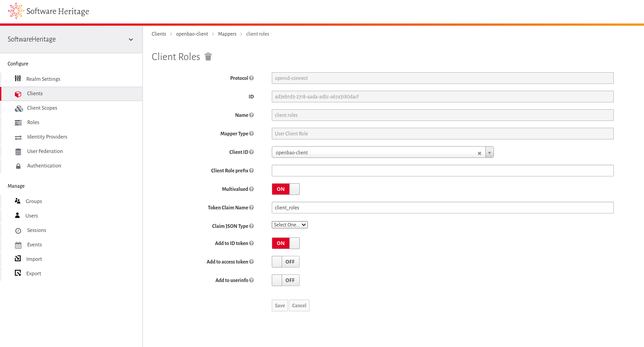
Task: Open Realm Settings from the sidebar
Action: (18, 79)
